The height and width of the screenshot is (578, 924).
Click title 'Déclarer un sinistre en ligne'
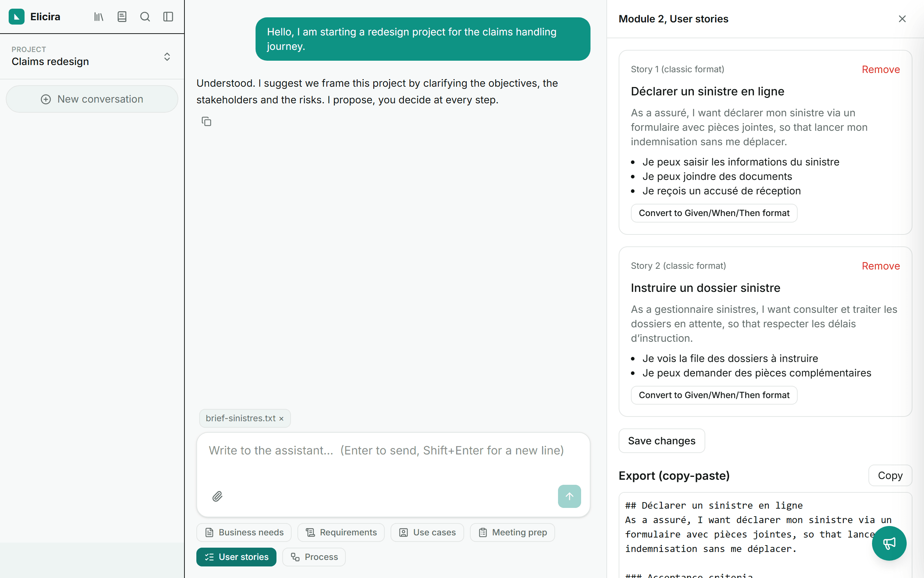tap(707, 91)
